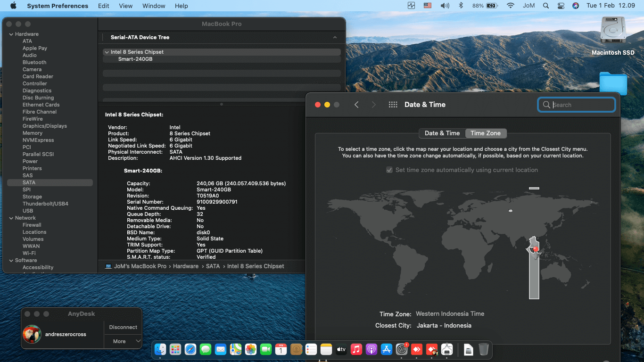Screen dimensions: 644x362
Task: Open Messages from the Dock
Action: 206,349
